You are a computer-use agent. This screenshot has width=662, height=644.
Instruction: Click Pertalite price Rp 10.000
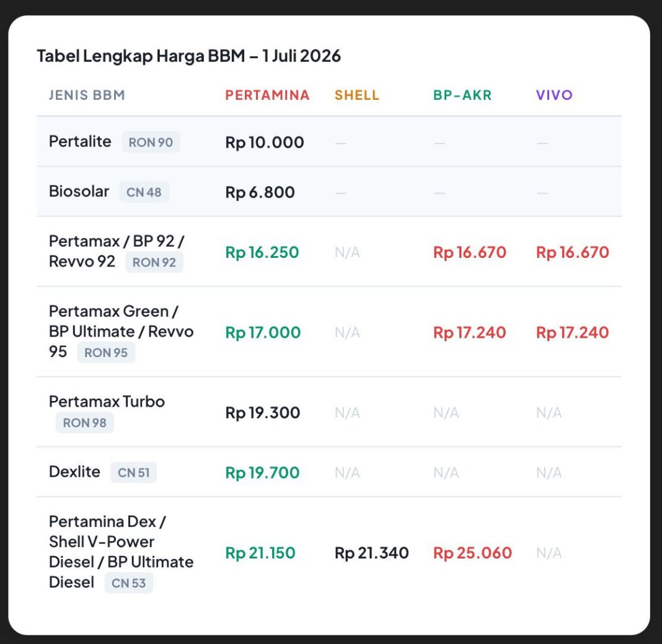coord(264,143)
